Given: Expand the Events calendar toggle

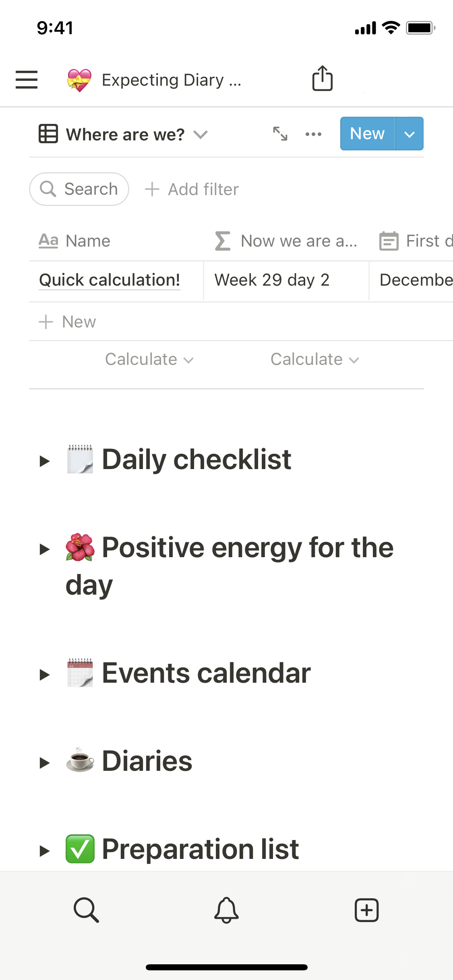Looking at the screenshot, I should [44, 674].
